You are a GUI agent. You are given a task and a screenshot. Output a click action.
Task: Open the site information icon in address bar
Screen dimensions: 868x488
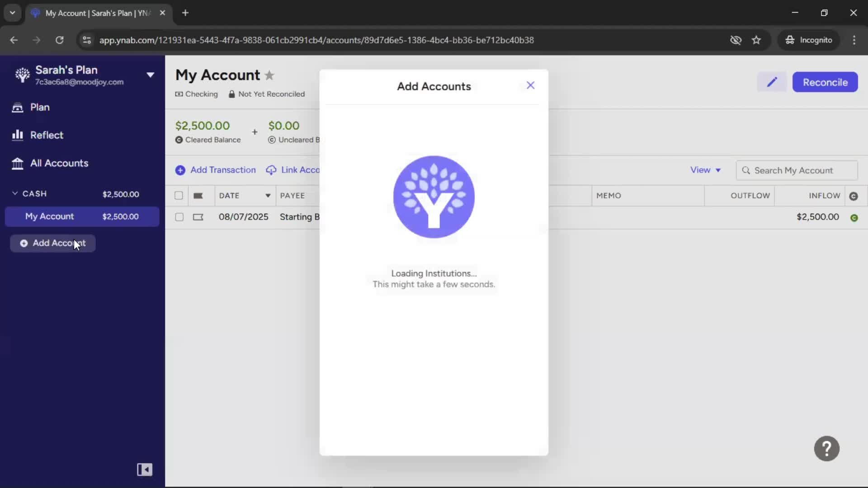point(87,40)
